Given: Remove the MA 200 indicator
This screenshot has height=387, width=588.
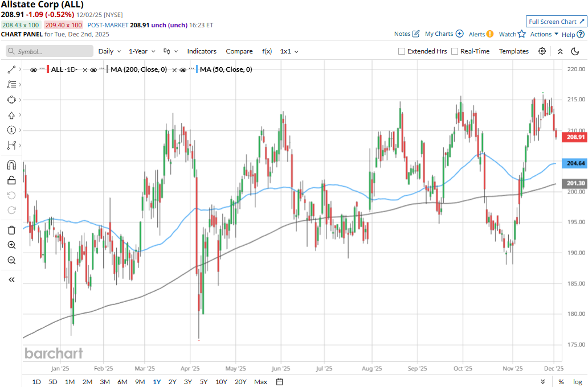Looking at the screenshot, I should [x=174, y=69].
